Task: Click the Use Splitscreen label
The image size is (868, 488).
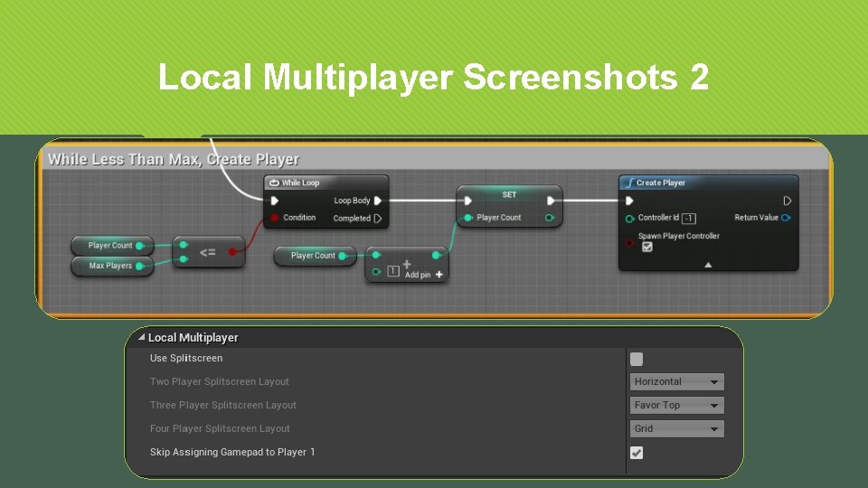Action: pos(186,358)
